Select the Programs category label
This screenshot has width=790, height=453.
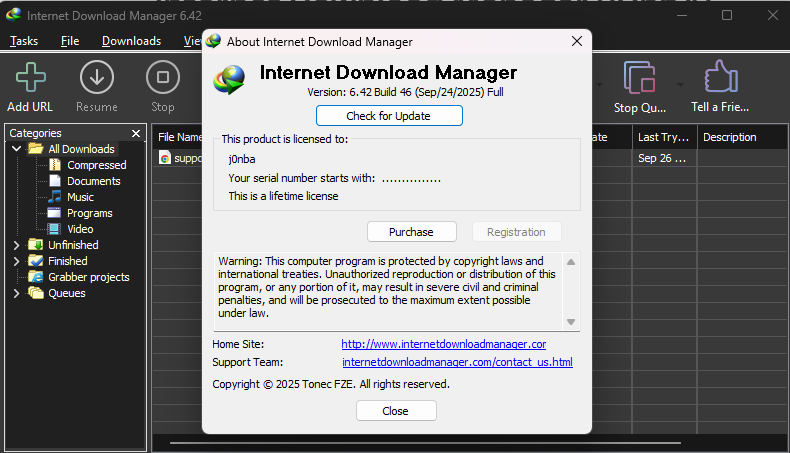pyautogui.click(x=90, y=213)
